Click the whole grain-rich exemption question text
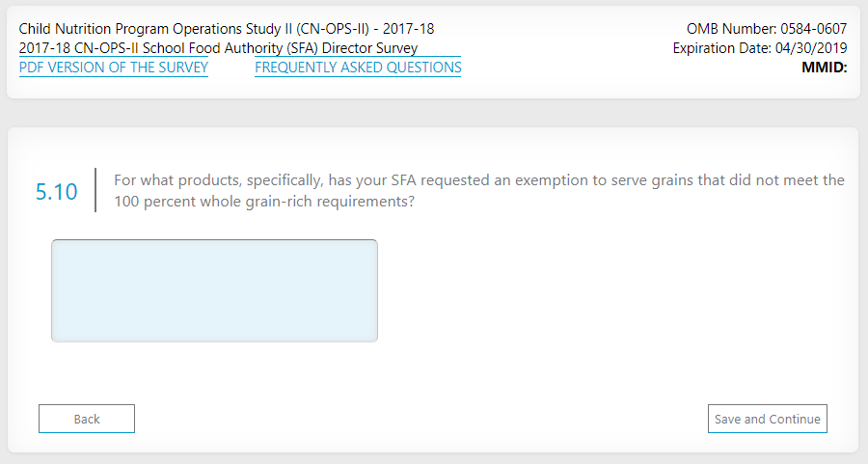The width and height of the screenshot is (868, 464). 478,191
